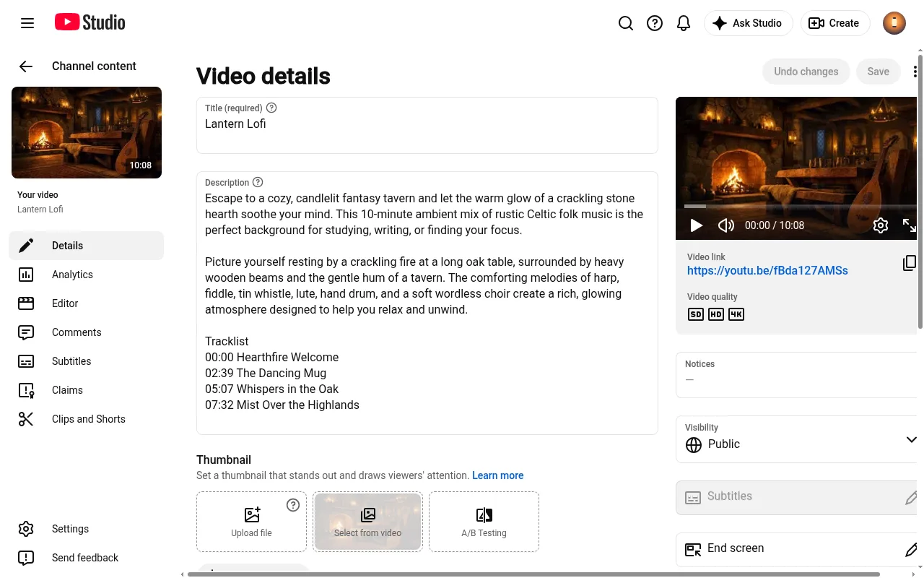
Task: Click the title help question icon
Action: point(271,108)
